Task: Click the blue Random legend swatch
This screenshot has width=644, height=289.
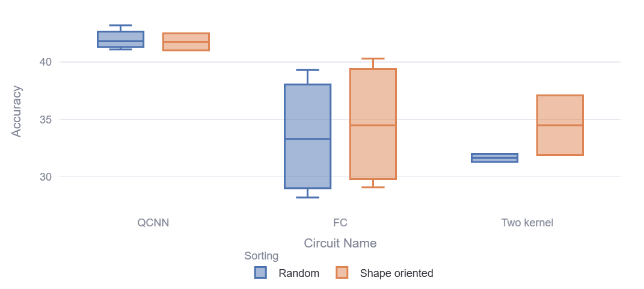Action: (x=260, y=273)
